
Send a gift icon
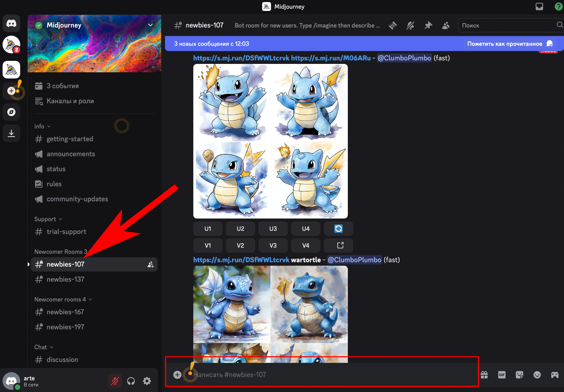(484, 375)
